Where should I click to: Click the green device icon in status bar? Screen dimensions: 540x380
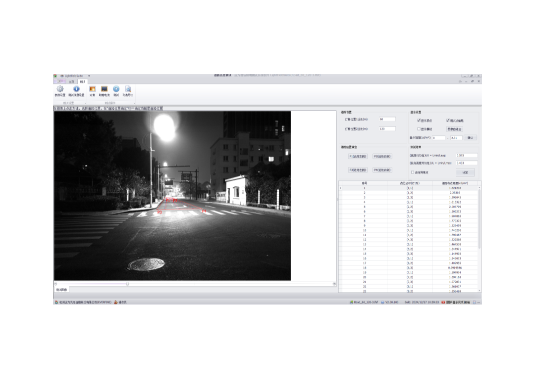[351, 302]
